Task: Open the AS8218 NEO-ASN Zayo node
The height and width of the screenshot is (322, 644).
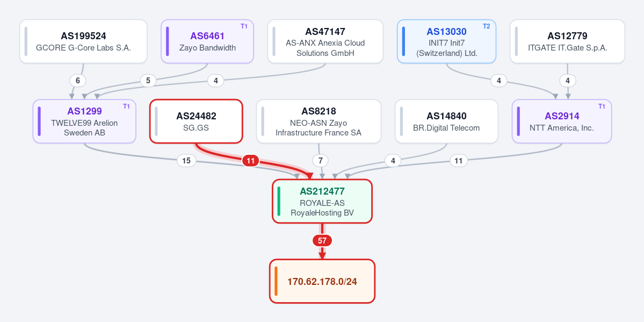Action: click(x=319, y=121)
